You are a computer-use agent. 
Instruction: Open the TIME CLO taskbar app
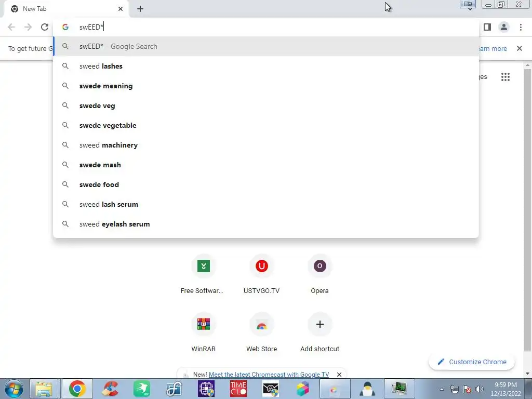coord(238,389)
